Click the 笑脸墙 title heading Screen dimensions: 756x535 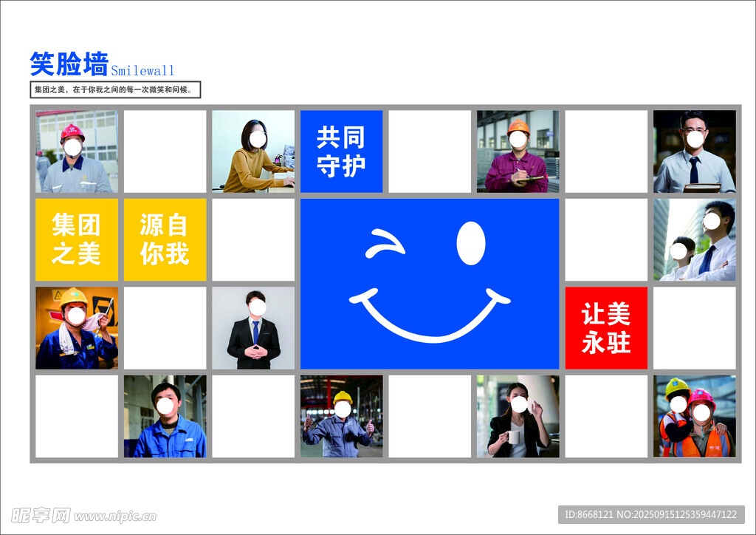[x=69, y=64]
